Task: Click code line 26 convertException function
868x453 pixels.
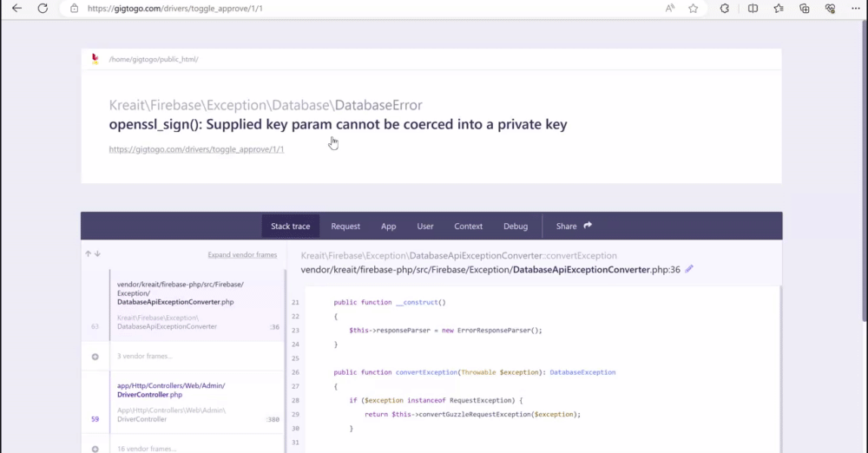Action: pos(475,372)
